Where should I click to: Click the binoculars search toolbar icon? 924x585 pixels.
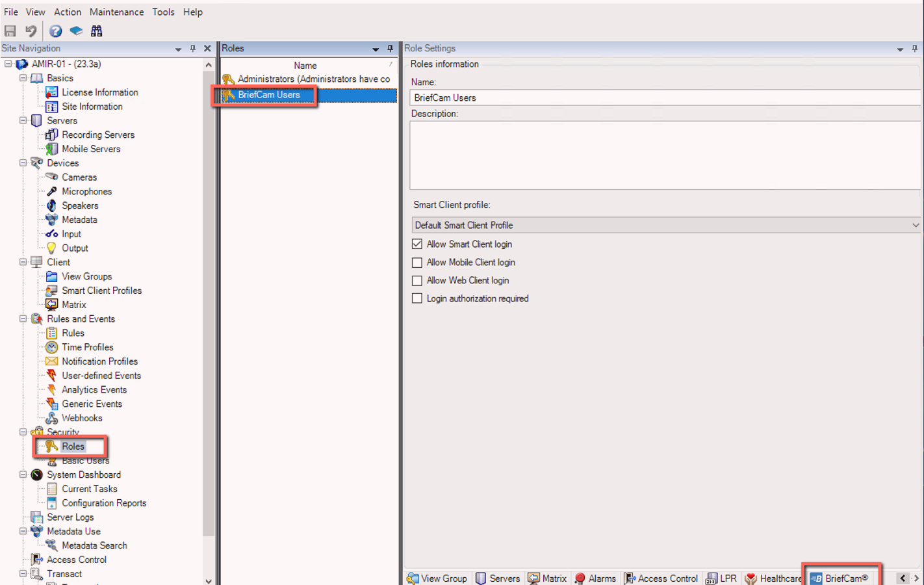pyautogui.click(x=97, y=31)
